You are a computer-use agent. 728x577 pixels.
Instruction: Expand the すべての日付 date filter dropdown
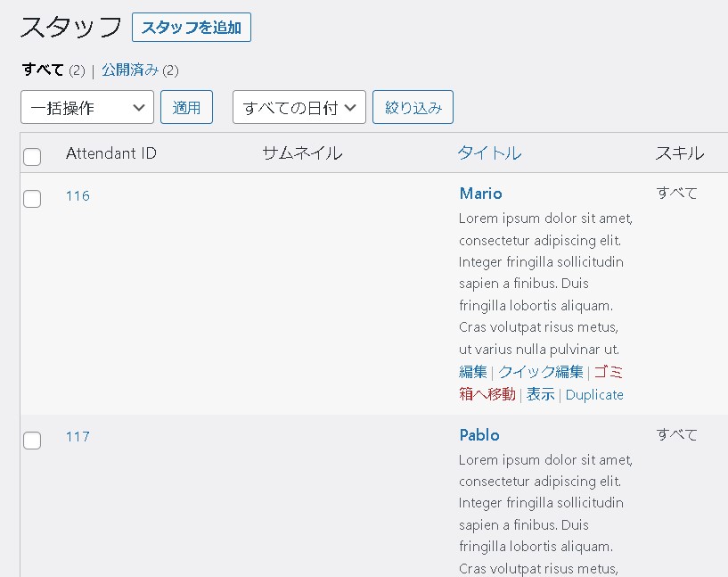[299, 108]
